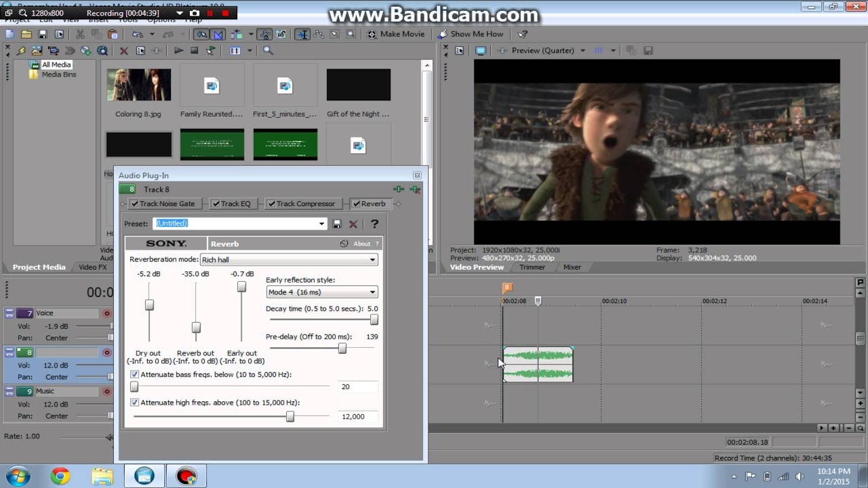Click Show Me How button

(471, 34)
